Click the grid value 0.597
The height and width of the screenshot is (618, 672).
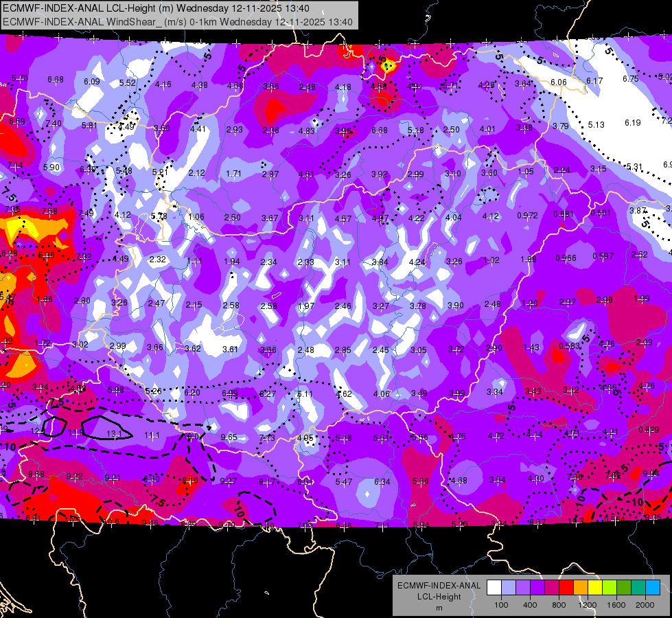click(603, 256)
